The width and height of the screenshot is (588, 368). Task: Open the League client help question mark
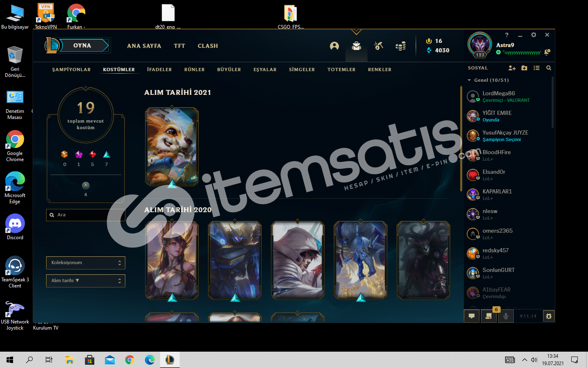pos(507,35)
